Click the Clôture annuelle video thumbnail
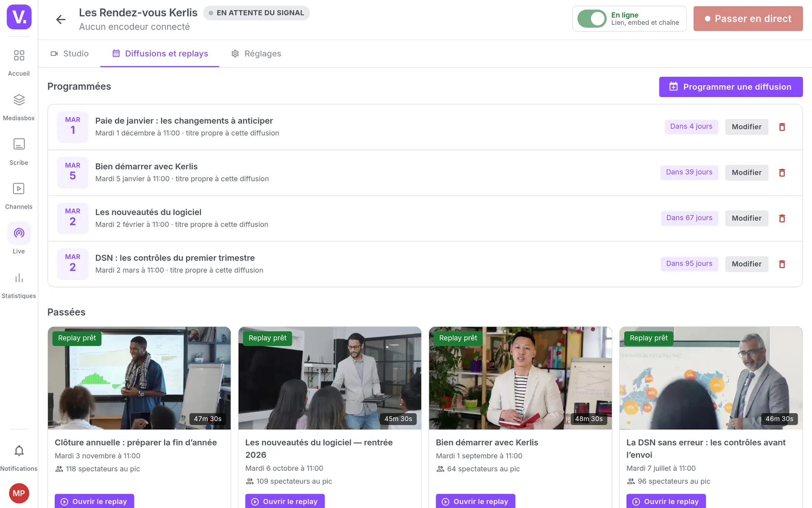This screenshot has width=812, height=508. coord(139,378)
